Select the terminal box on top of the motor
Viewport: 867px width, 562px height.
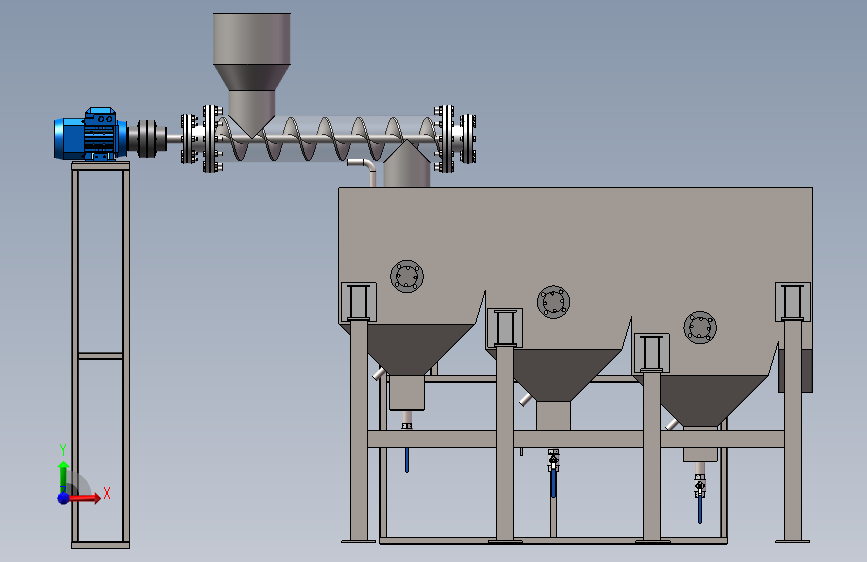pos(100,116)
